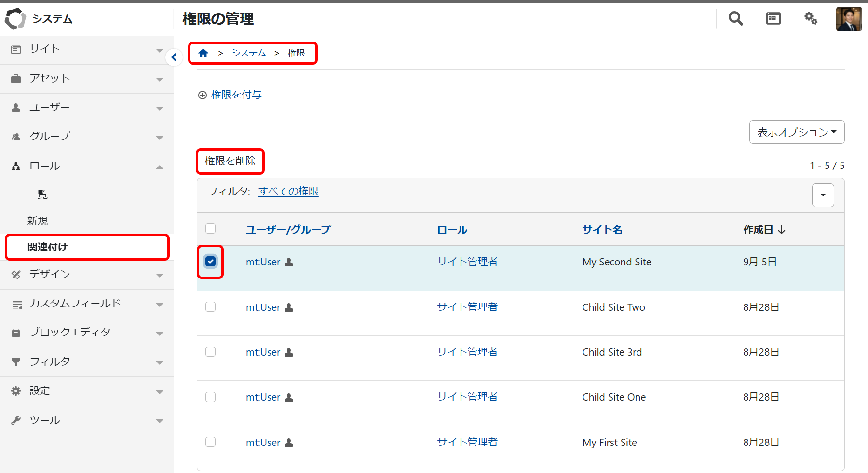Click the home icon in breadcrumb
Viewport: 868px width, 473px height.
(x=203, y=53)
